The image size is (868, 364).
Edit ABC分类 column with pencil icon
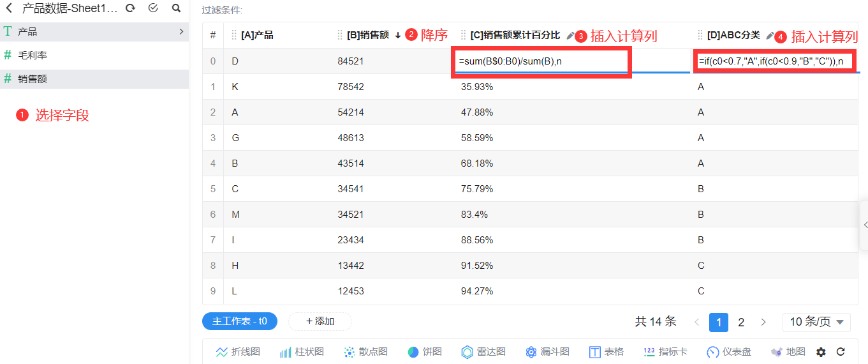[770, 36]
